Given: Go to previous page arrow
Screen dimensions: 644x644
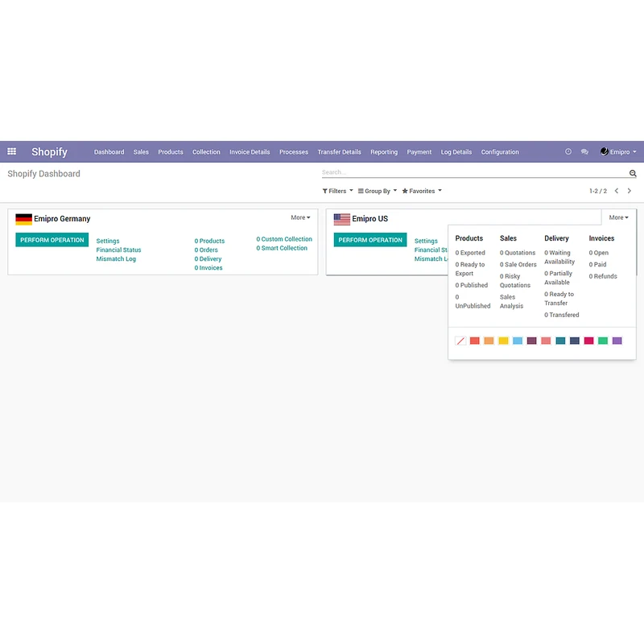Looking at the screenshot, I should 617,191.
